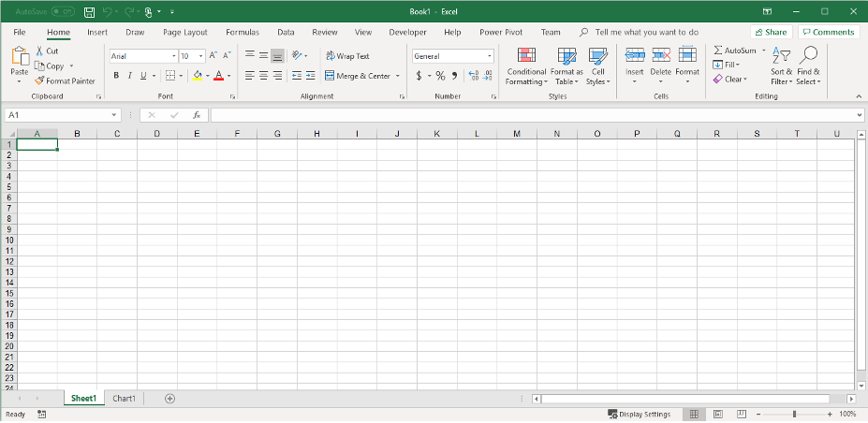The image size is (868, 423).
Task: Click the Increase Indent icon
Action: pos(311,76)
